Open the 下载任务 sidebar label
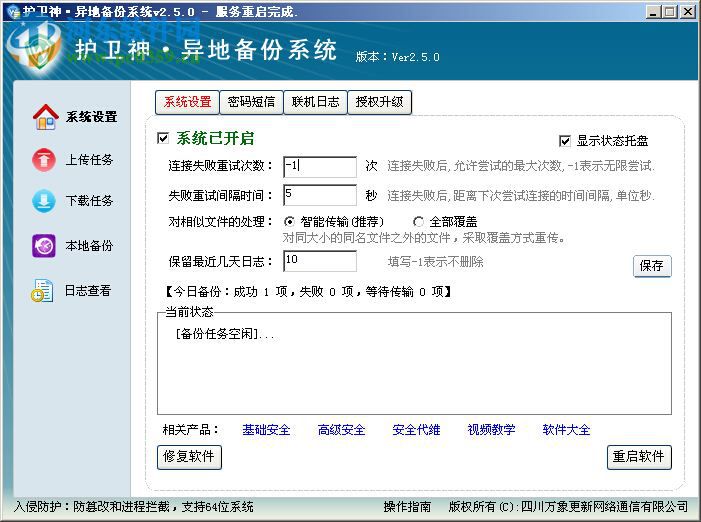Image resolution: width=701 pixels, height=522 pixels. (89, 201)
